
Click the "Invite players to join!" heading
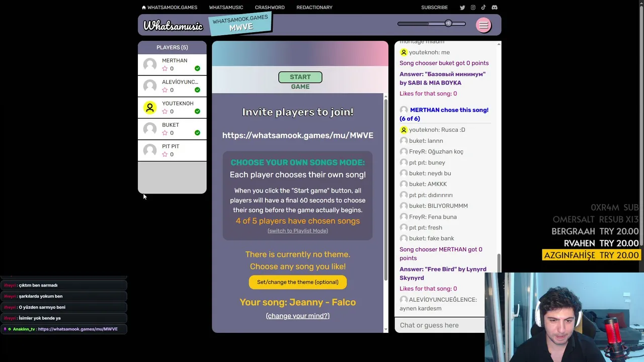[298, 112]
